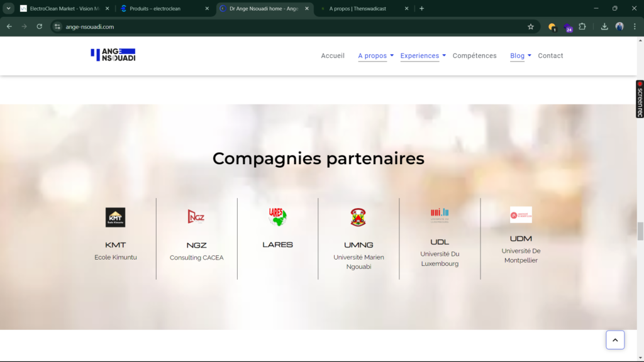
Task: Click the Compagnies partenaires heading
Action: (318, 158)
